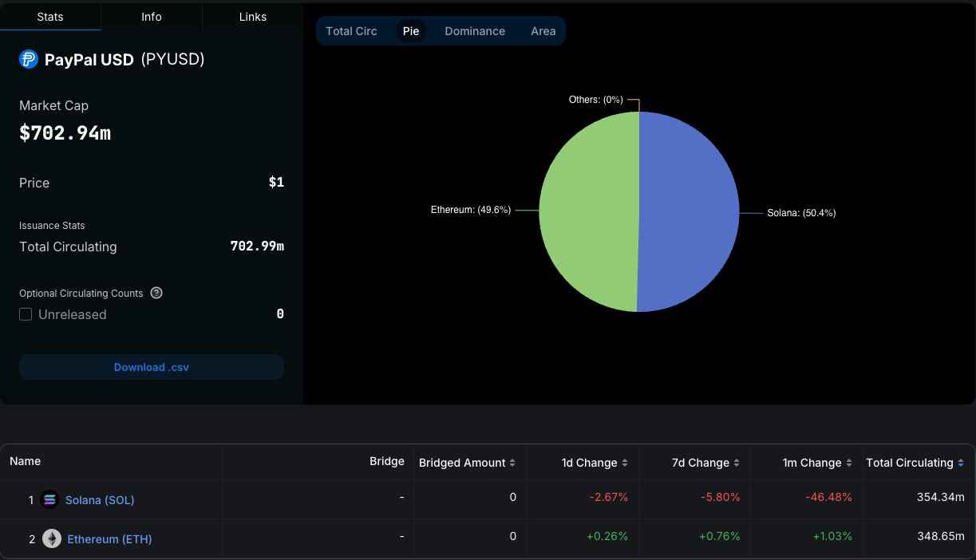Click the Ethereum chain icon in table

tap(52, 539)
